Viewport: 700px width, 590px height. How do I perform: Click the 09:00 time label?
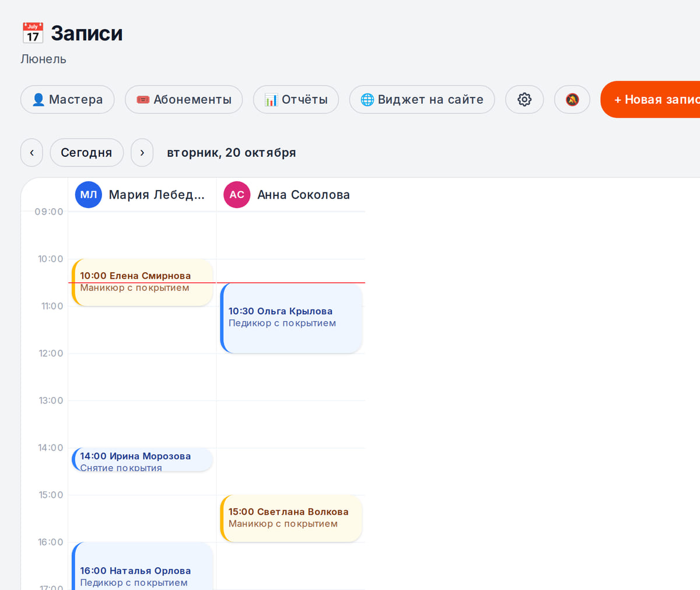(x=49, y=212)
